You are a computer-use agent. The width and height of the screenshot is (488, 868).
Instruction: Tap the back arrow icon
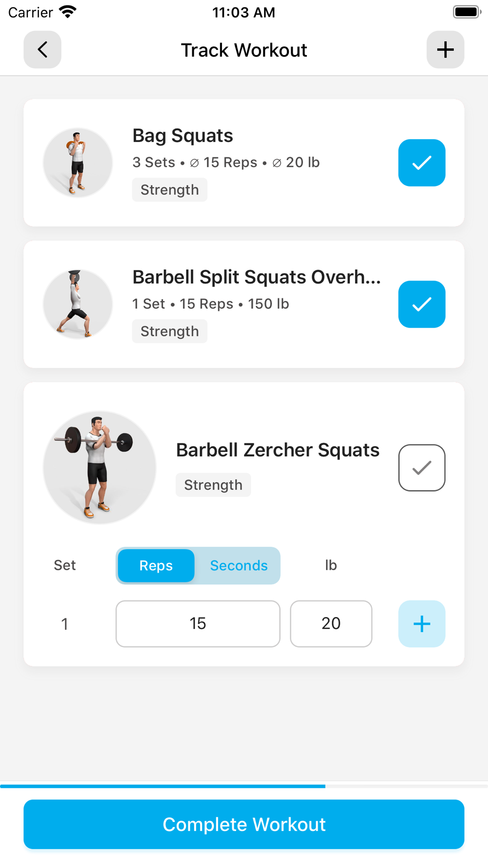42,49
